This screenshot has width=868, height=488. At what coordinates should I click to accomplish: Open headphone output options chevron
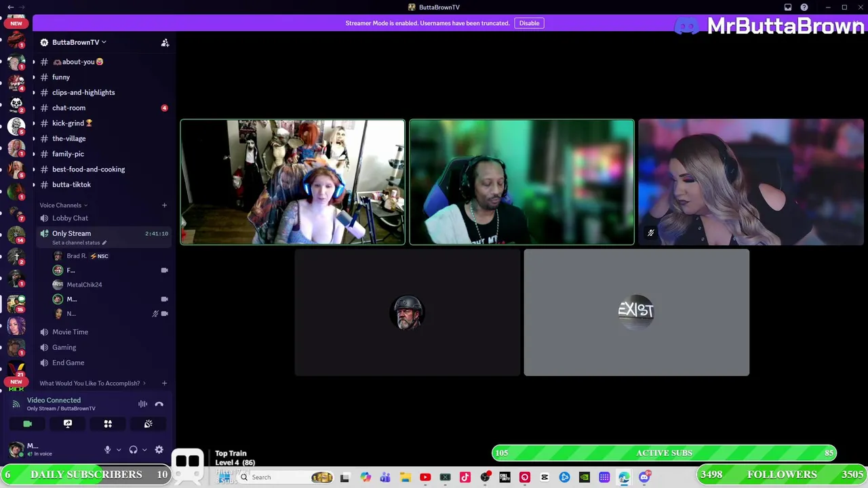tap(144, 449)
